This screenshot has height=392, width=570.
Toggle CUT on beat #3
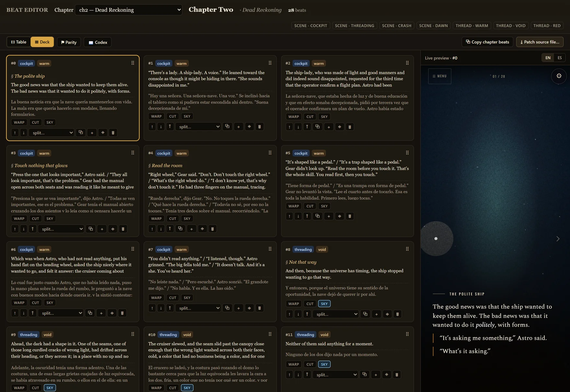[35, 219]
